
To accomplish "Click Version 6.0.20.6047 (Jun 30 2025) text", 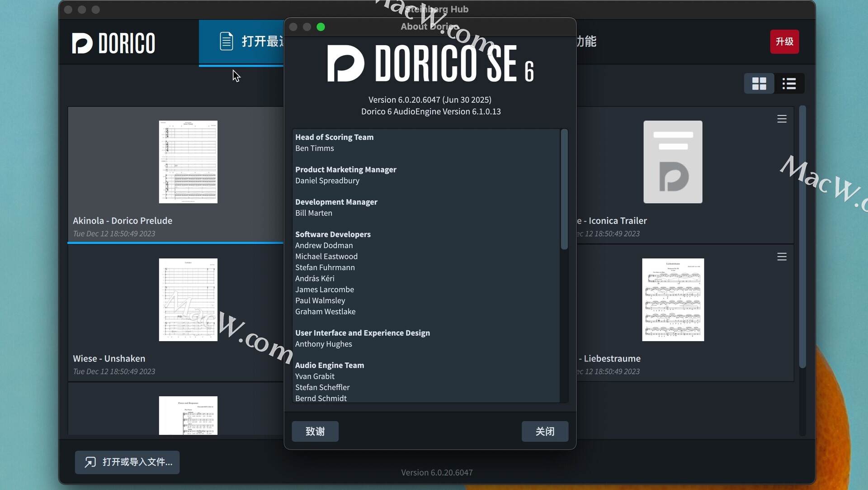I will tap(430, 100).
